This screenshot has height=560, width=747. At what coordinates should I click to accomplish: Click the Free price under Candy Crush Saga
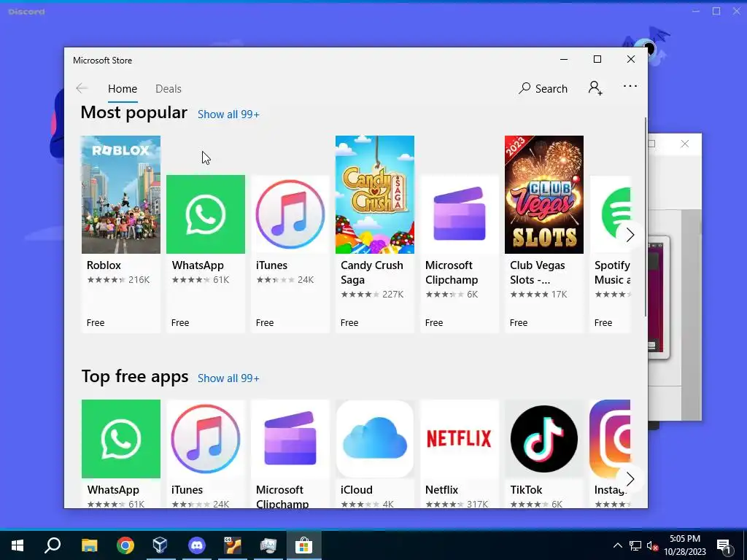[x=349, y=323]
